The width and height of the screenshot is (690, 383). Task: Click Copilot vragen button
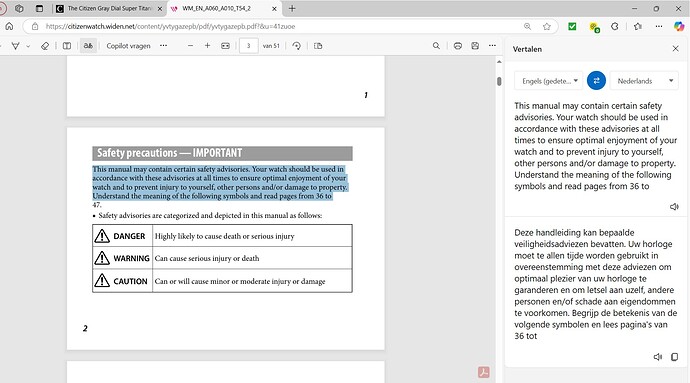[128, 46]
